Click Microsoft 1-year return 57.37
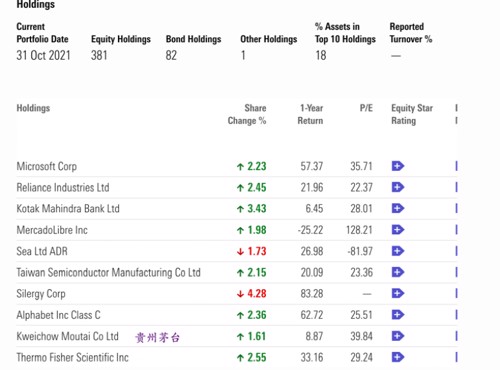The image size is (500, 370). pos(312,166)
